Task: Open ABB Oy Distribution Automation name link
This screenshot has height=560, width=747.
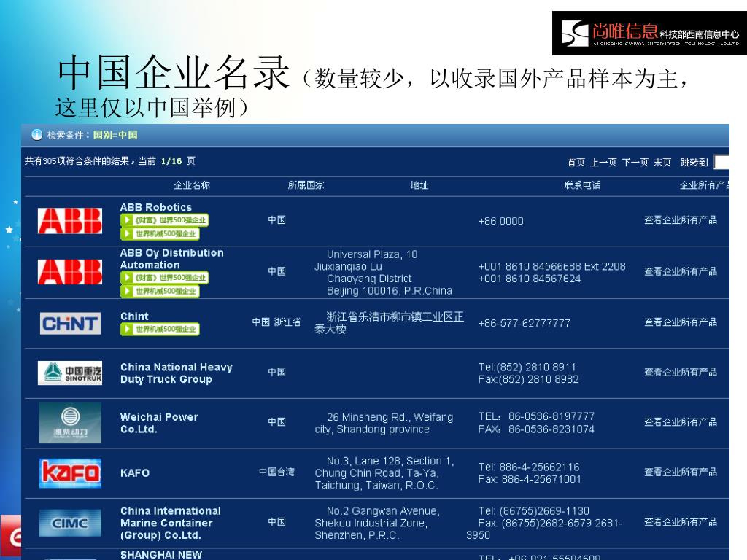Action: click(x=171, y=259)
